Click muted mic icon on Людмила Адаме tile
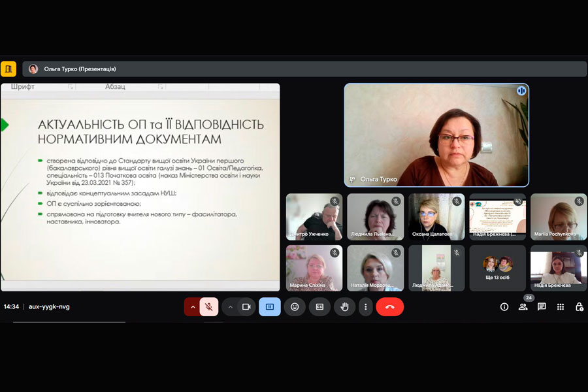Screen dimensions: 588x392 (x=457, y=253)
